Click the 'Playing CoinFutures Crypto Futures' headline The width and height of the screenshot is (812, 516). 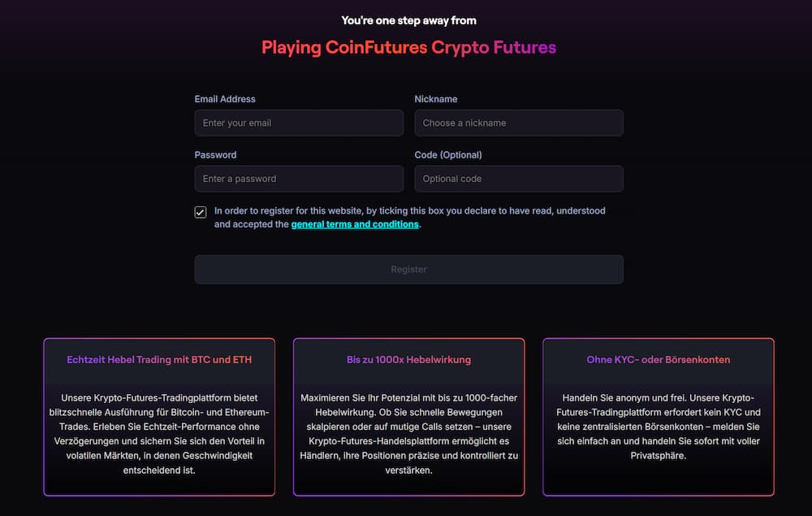pos(408,47)
